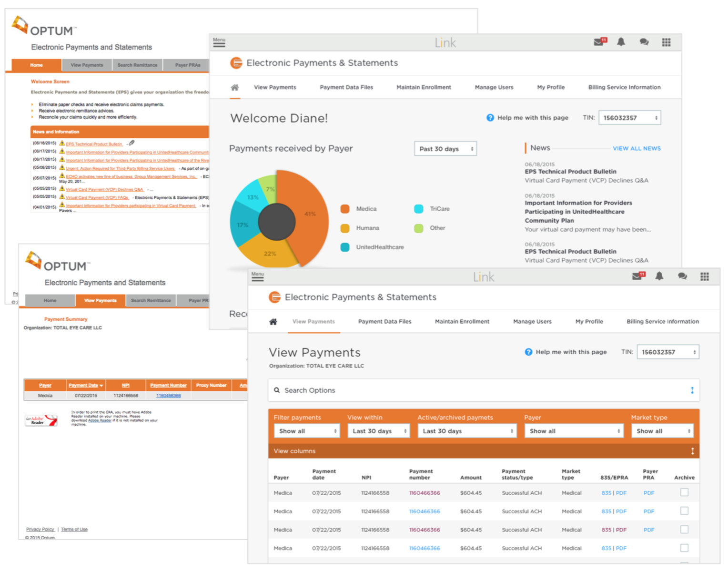Click Terms of Use link in legacy window
Screen dimensions: 728x572
[74, 529]
